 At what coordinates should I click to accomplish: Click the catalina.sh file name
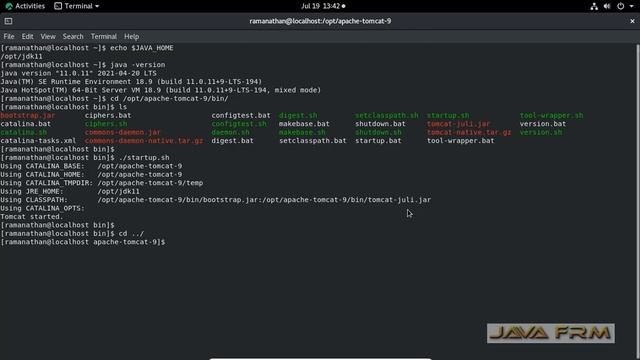pos(23,132)
